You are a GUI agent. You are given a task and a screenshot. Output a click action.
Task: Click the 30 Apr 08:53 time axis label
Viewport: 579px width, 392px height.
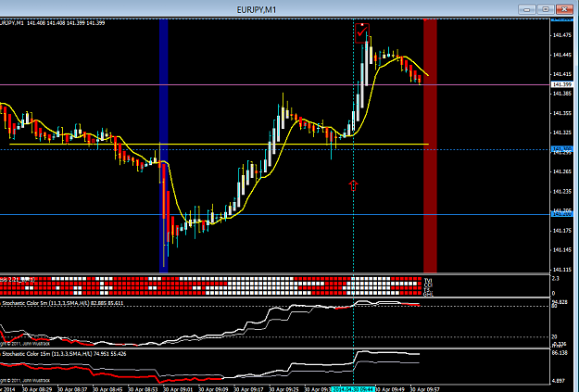(x=143, y=389)
